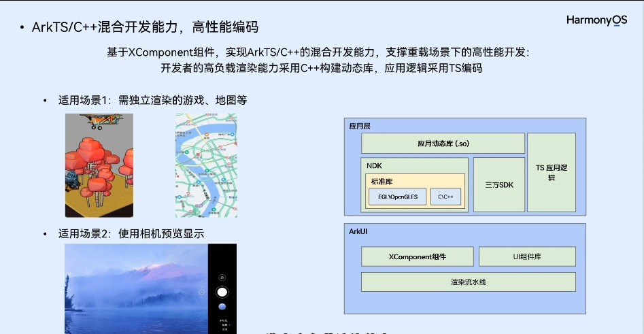Click the '三方SDK' box
The image size is (644, 334).
tap(499, 185)
